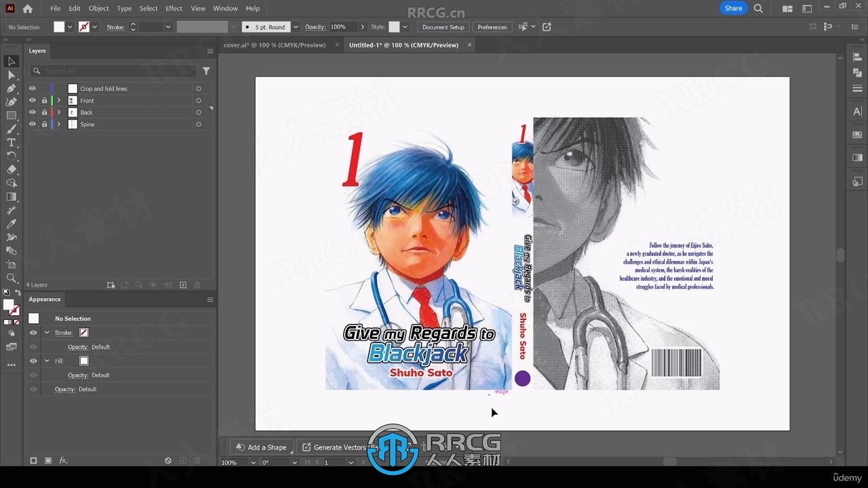The image size is (868, 488).
Task: Expand the Front layer
Action: [59, 100]
